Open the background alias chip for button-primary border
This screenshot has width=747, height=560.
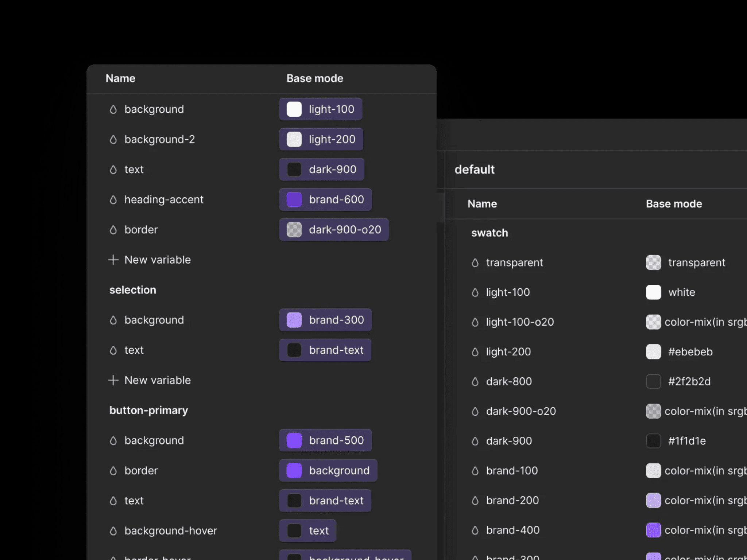[328, 471]
